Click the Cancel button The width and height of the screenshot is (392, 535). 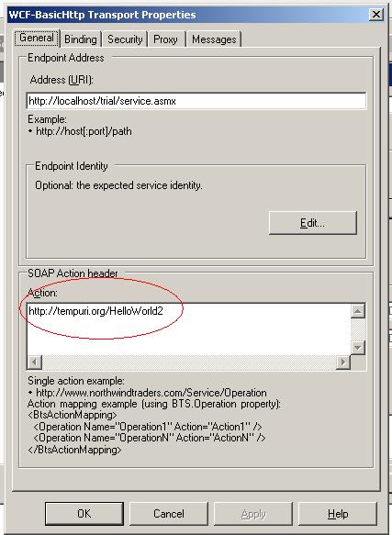coord(169,514)
